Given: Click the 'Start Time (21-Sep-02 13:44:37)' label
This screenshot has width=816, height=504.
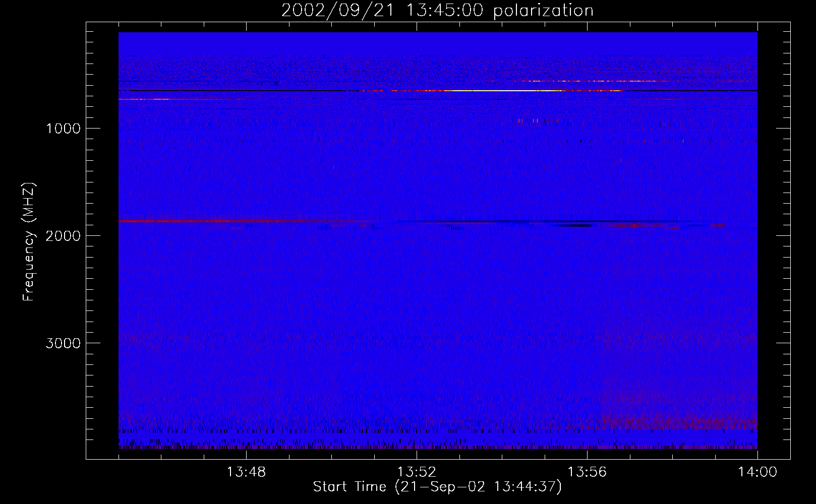Looking at the screenshot, I should [437, 487].
